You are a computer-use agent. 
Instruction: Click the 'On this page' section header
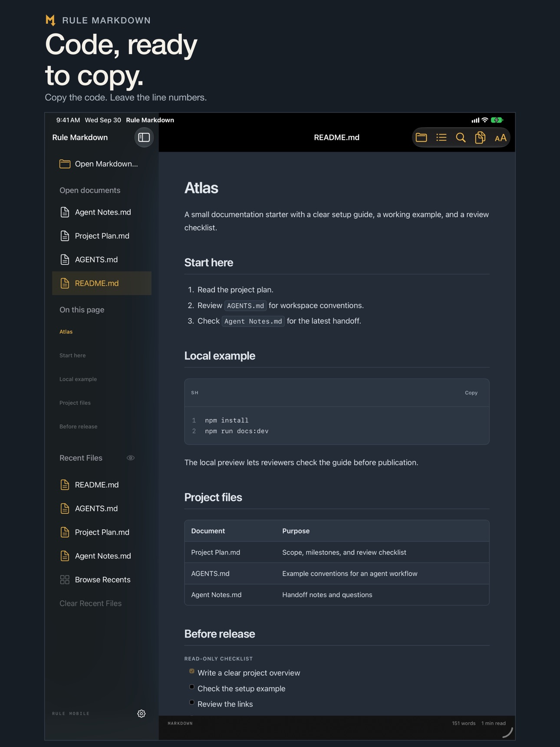click(x=82, y=310)
